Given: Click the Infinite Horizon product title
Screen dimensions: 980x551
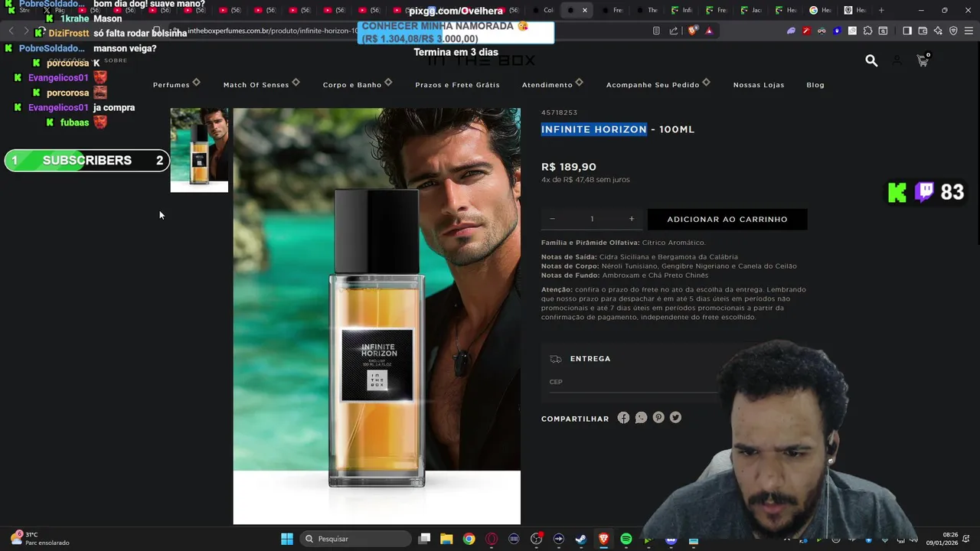Looking at the screenshot, I should pyautogui.click(x=618, y=129).
